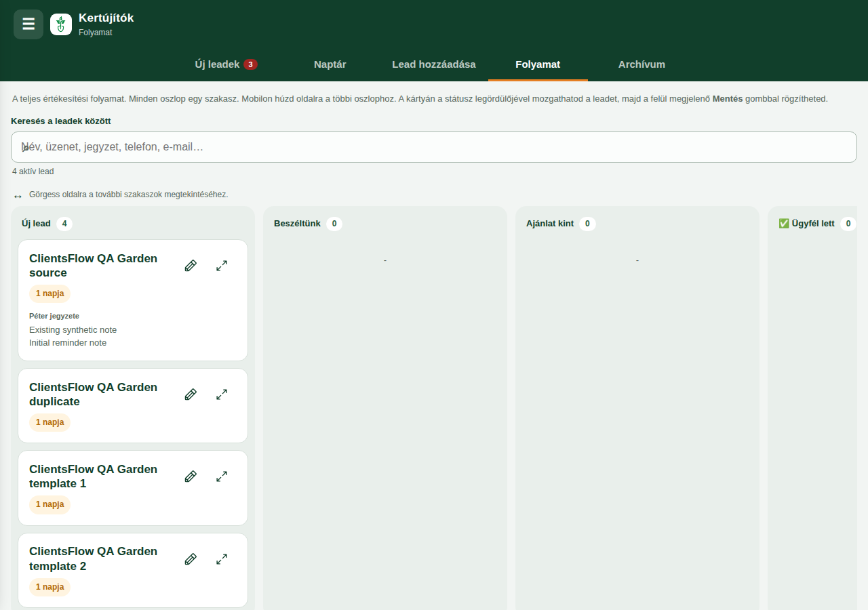868x610 pixels.
Task: Open ClientsFlow QA Garden template 2 title
Action: pos(93,559)
